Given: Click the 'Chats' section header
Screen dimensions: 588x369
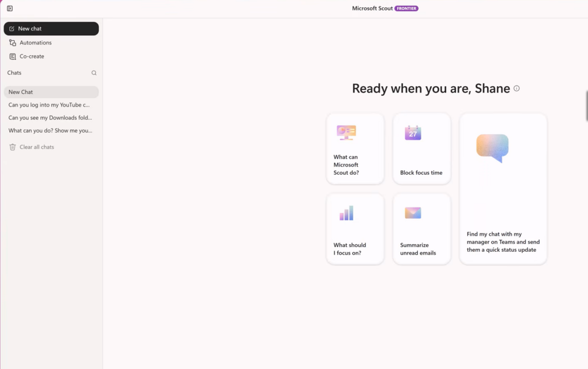Looking at the screenshot, I should click(14, 73).
